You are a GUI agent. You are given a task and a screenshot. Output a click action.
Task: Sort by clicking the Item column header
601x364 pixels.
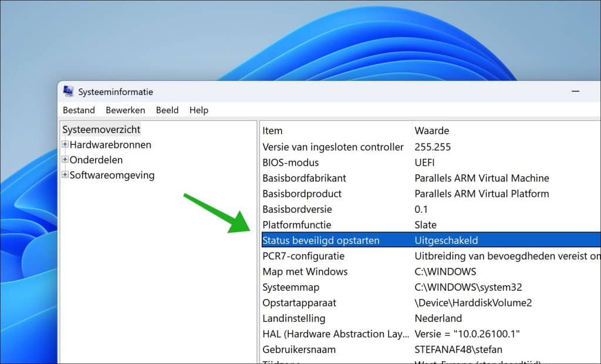click(273, 130)
